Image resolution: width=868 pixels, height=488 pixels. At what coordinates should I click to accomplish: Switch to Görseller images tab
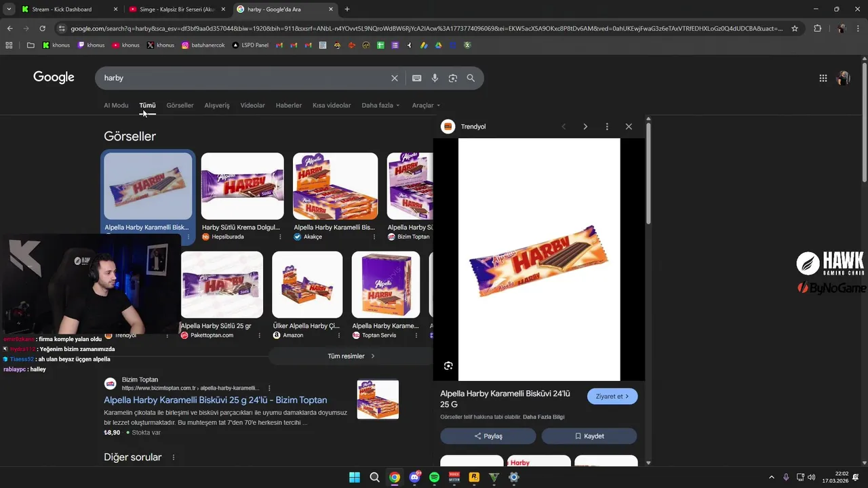click(180, 105)
